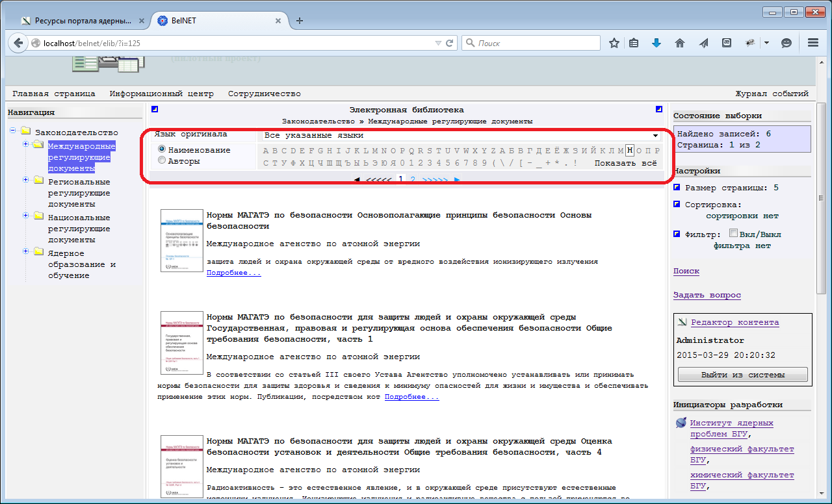
Task: Click Подробнее under the first document
Action: pos(234,273)
